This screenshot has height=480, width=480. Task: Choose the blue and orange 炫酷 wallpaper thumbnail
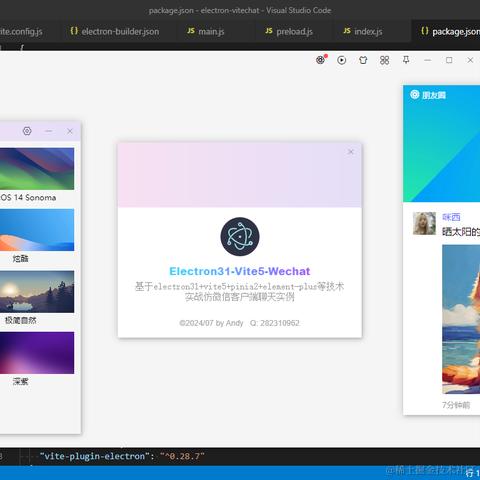pyautogui.click(x=37, y=230)
